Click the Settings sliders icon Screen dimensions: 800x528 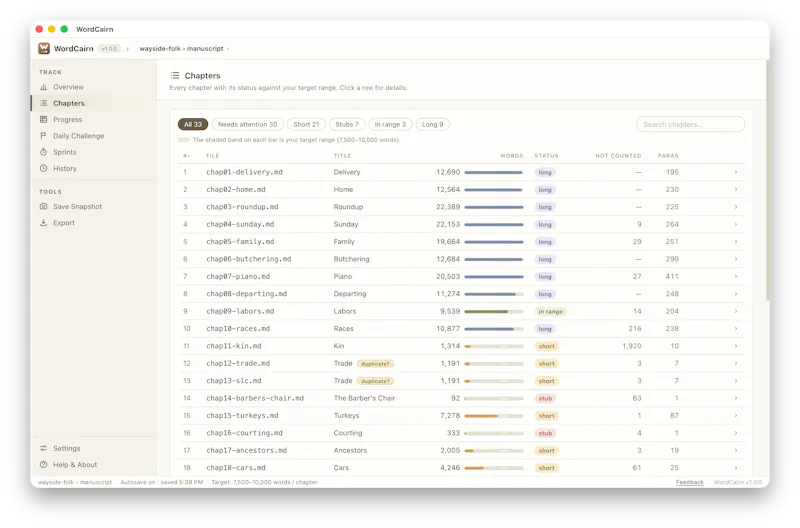tap(43, 448)
